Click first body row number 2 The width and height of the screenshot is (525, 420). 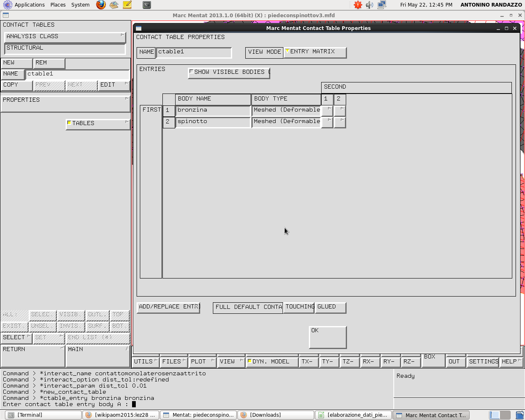[169, 122]
